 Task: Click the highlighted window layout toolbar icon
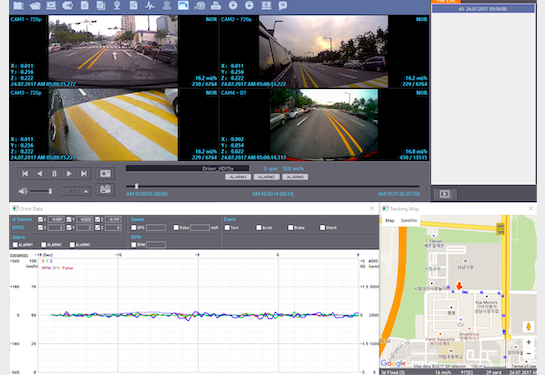coord(183,5)
